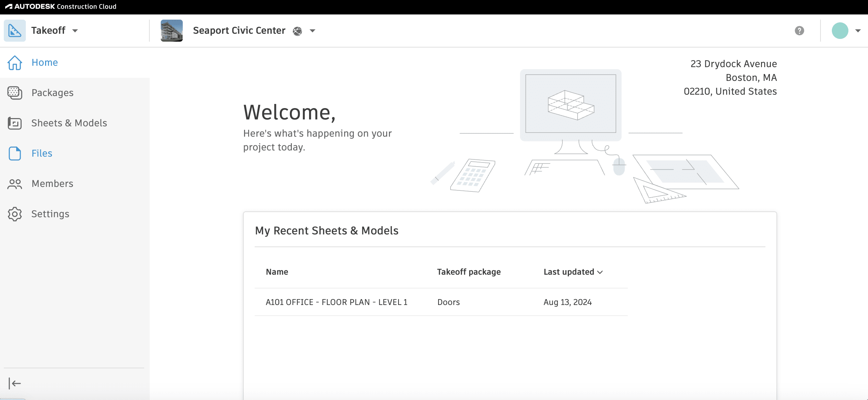
Task: Open Sheets & Models panel icon
Action: point(14,123)
